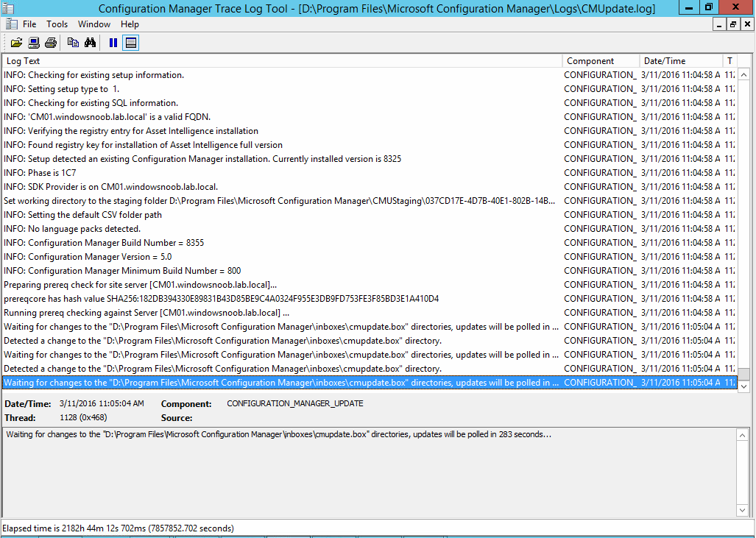Select row 'Configuration Manager Version = 5.0'
The image size is (756, 538).
pos(370,256)
